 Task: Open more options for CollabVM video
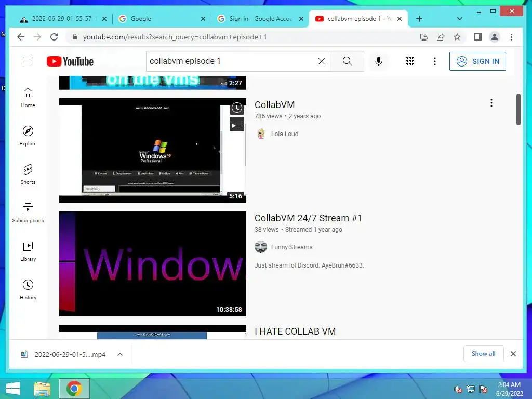point(491,103)
